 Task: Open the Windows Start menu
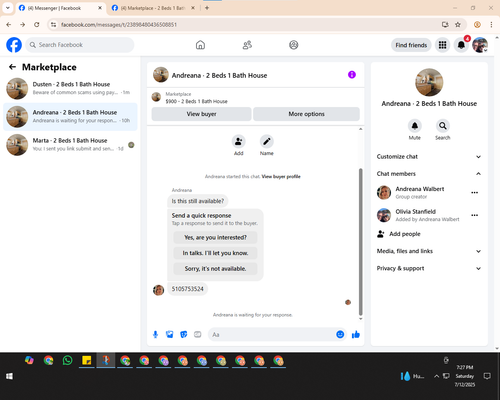click(x=9, y=376)
